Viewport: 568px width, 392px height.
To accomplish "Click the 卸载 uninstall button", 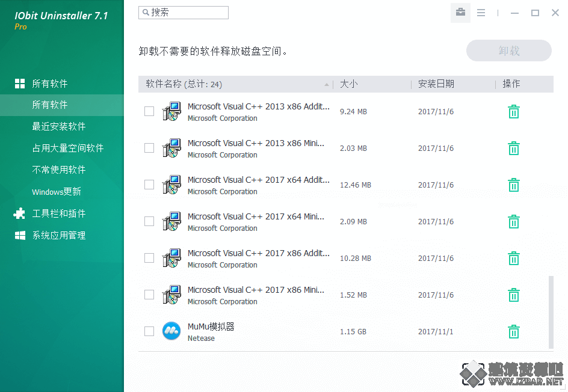I will (x=509, y=51).
